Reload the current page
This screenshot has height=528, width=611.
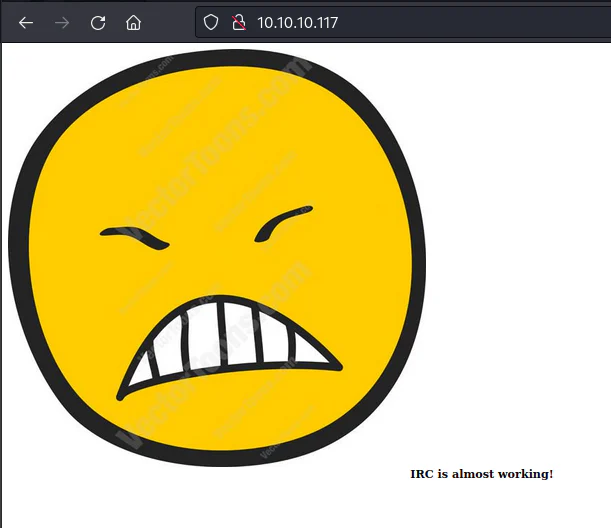98,23
